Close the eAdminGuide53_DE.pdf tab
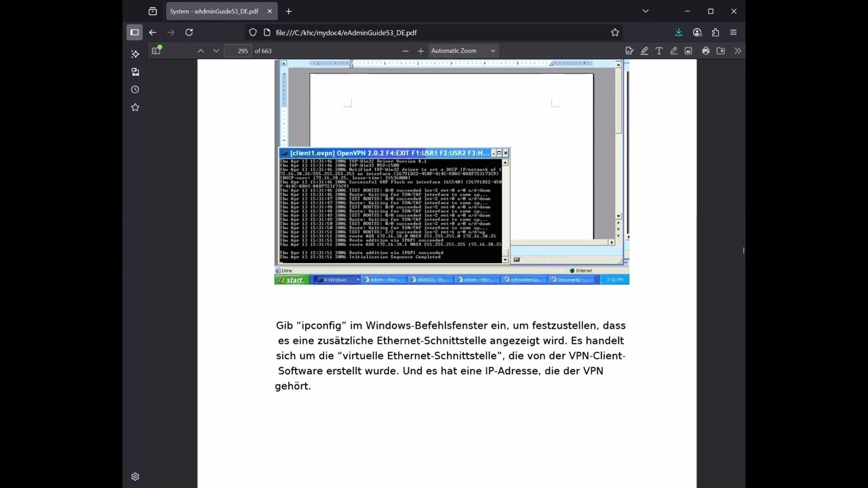The image size is (868, 488). (269, 12)
